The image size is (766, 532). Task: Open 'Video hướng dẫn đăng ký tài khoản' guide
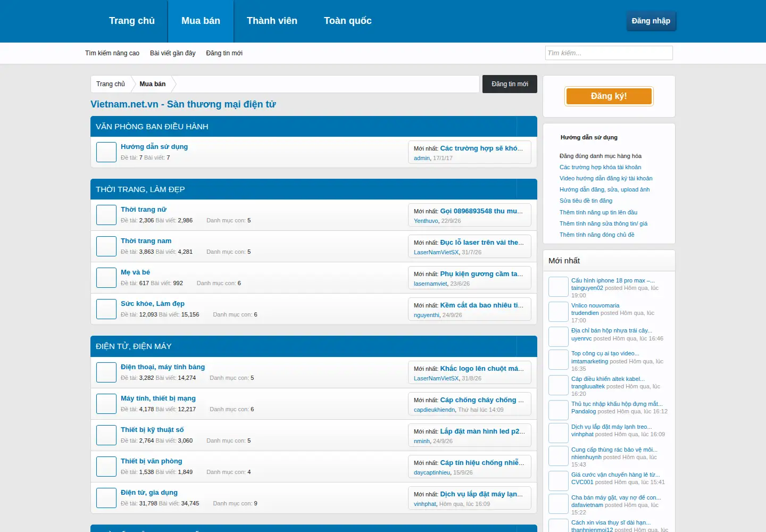tap(606, 178)
